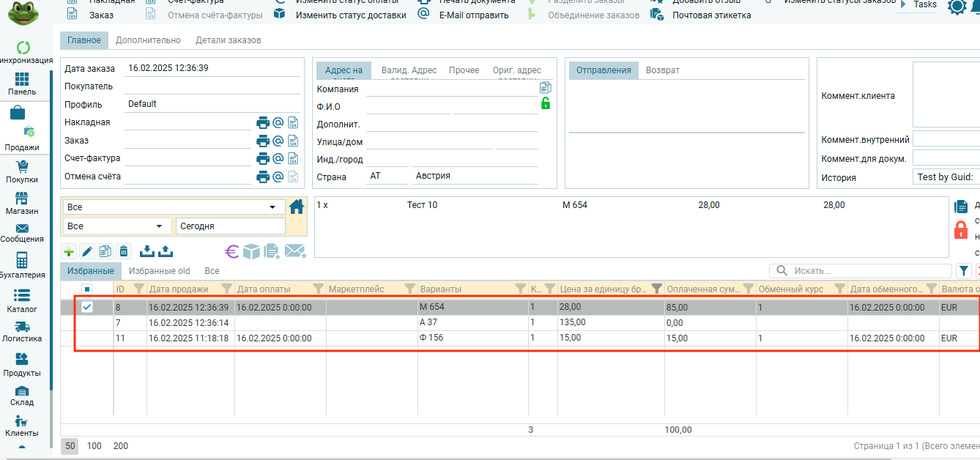Image resolution: width=980 pixels, height=460 pixels.
Task: Click the trash delete icon in order toolbar
Action: pos(124,251)
